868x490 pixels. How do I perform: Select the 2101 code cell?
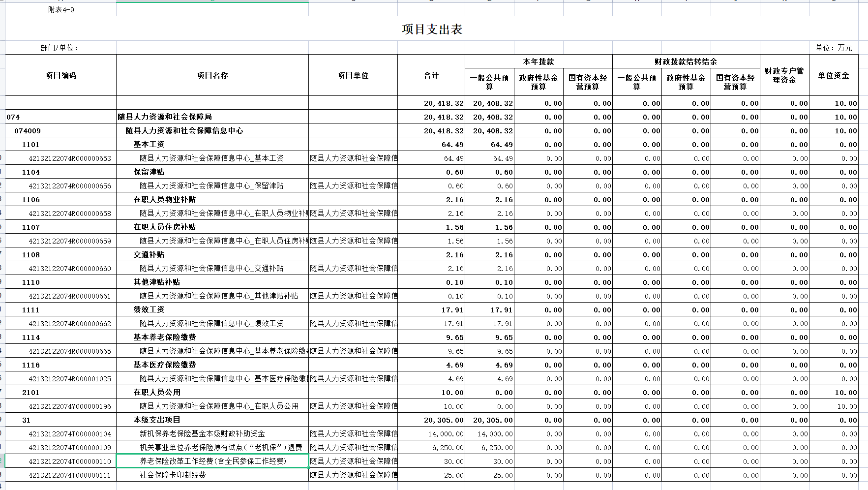pyautogui.click(x=61, y=393)
